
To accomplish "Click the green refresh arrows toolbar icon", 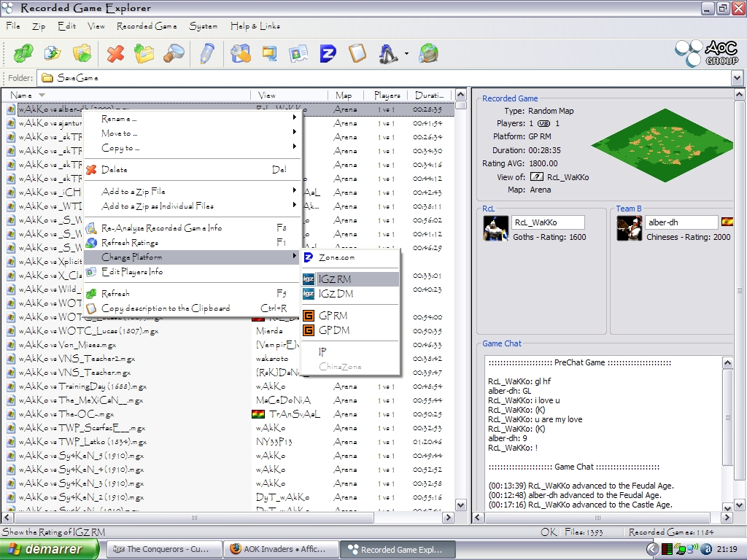I will (23, 53).
